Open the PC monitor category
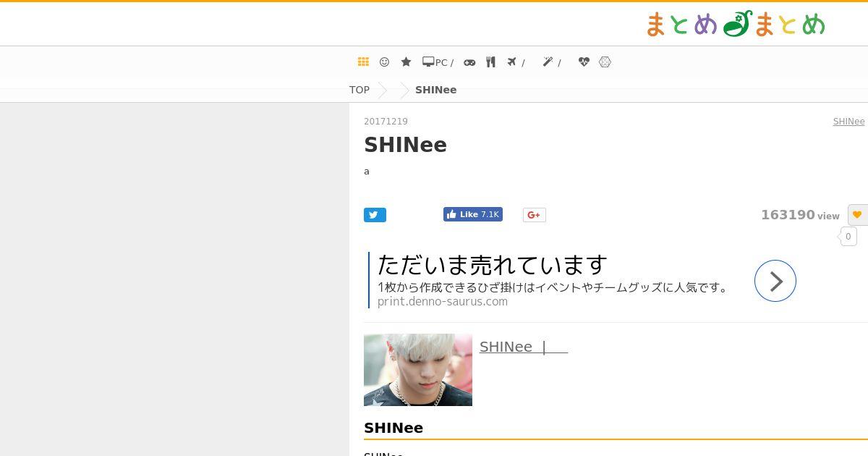 click(438, 62)
